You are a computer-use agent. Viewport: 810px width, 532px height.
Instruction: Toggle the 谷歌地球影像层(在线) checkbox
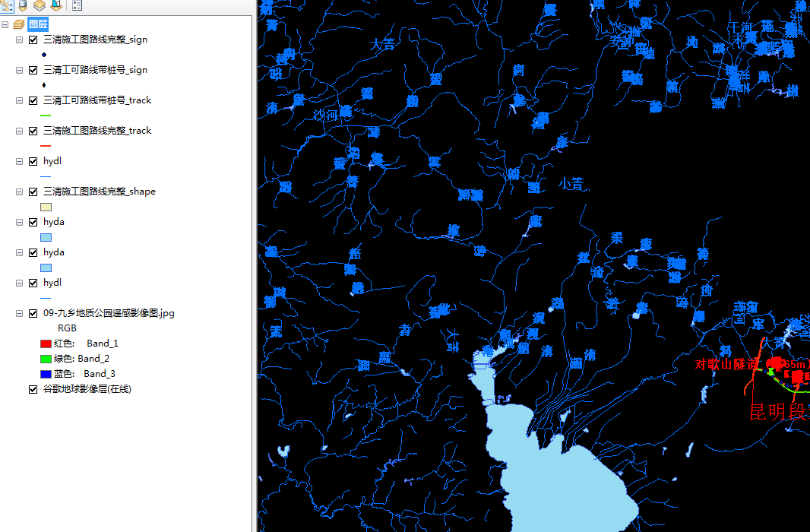click(33, 389)
